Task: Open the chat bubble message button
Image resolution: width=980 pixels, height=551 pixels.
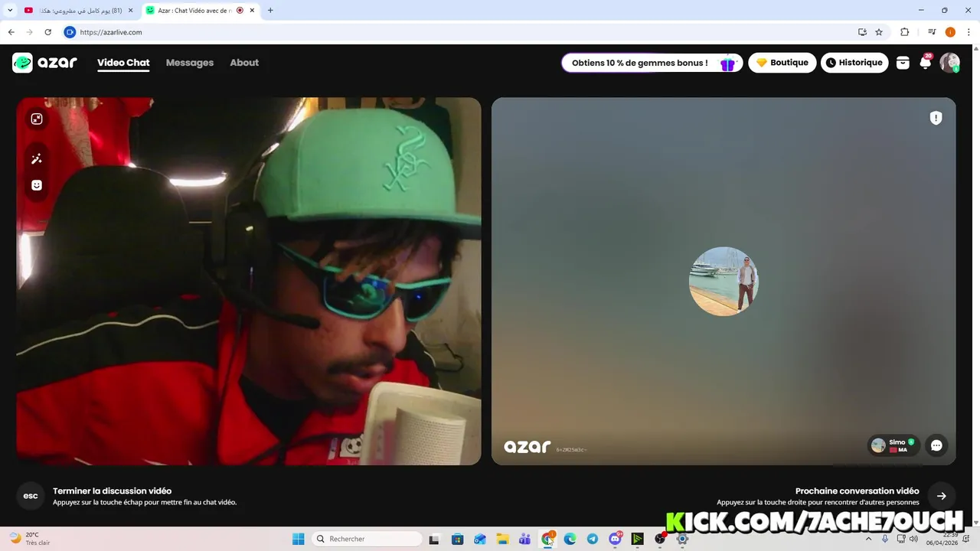Action: (936, 445)
